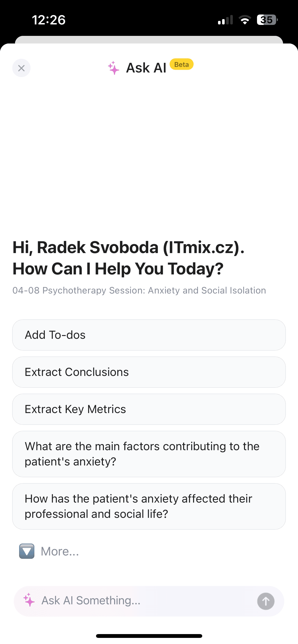The width and height of the screenshot is (298, 644).
Task: Tap the 12:26 clock in status bar
Action: coord(49,20)
